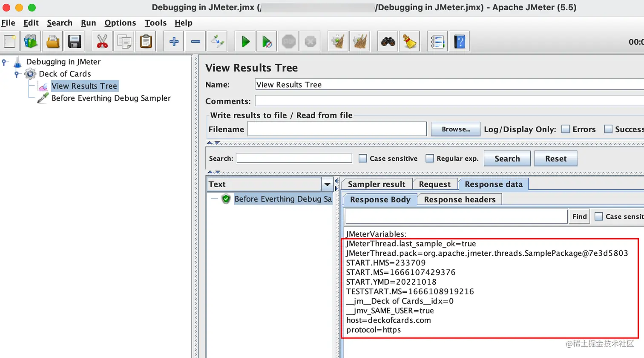Click the yellow Reset Search broom icon
Viewport: 644px width, 358px height.
[x=410, y=41]
